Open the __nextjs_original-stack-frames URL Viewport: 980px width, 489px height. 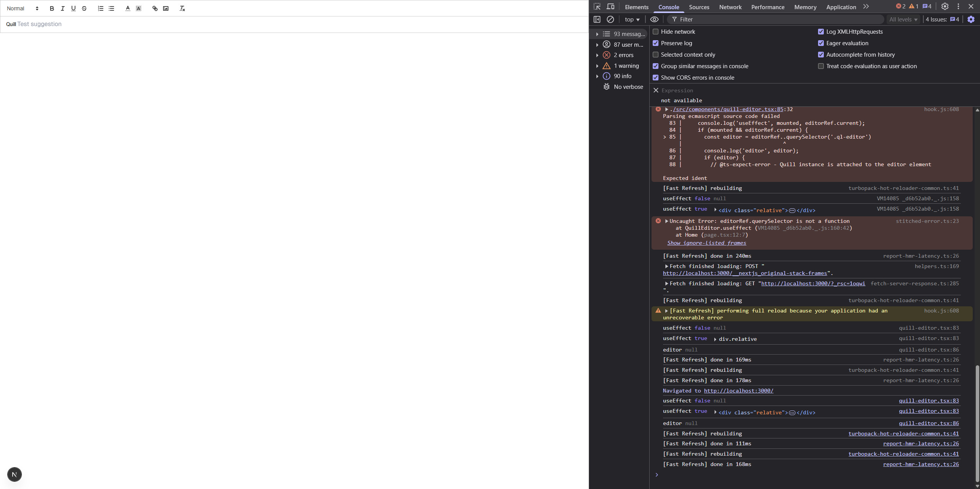745,273
